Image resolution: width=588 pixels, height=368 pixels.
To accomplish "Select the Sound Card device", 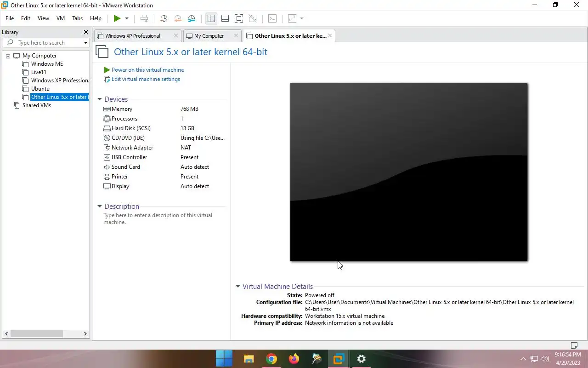I will pos(164,167).
